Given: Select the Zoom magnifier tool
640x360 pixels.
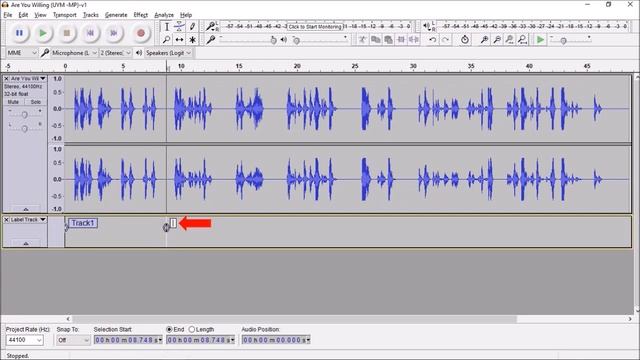Looking at the screenshot, I should tap(167, 40).
